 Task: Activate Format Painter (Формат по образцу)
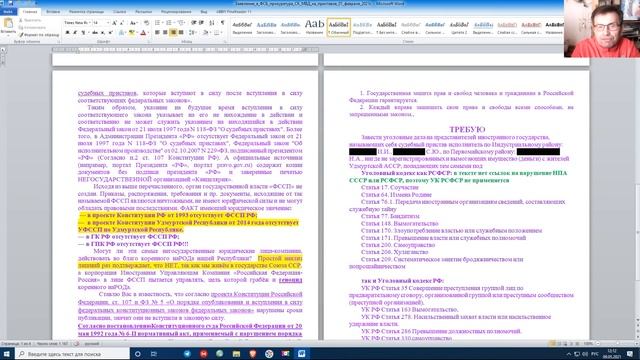tap(39, 35)
